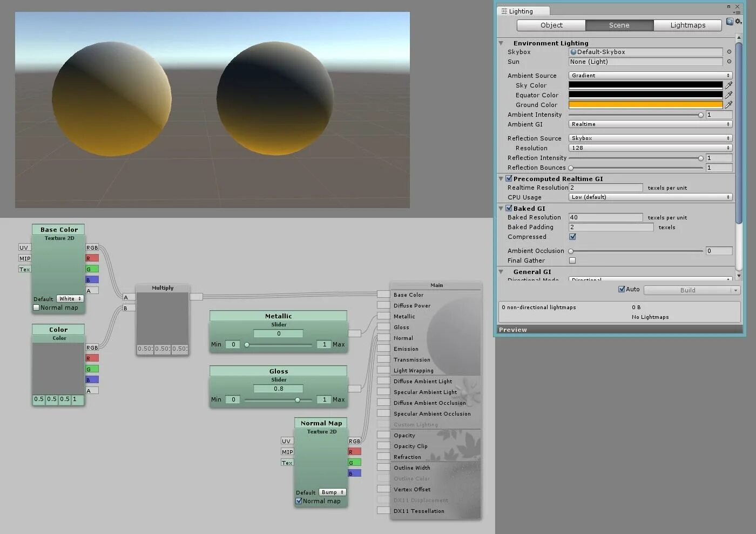This screenshot has width=756, height=534.
Task: Open the Reflection Source Skybox dropdown
Action: pyautogui.click(x=650, y=138)
